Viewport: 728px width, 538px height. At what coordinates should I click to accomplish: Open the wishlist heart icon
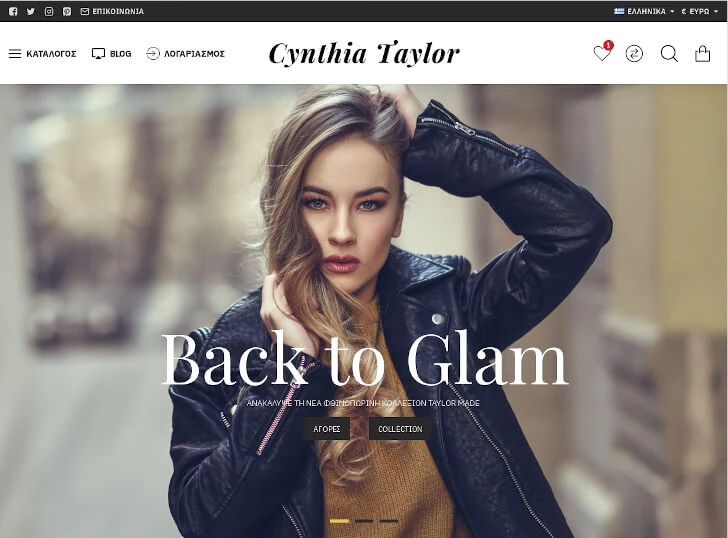[x=602, y=53]
